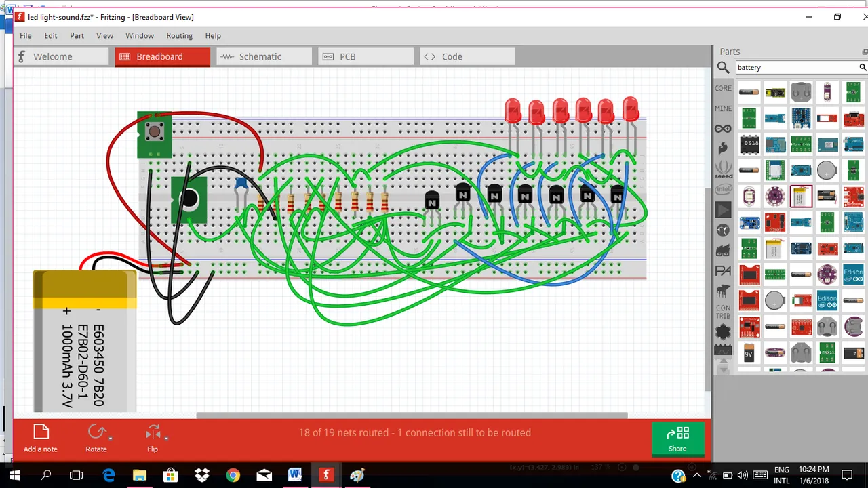Select the microphone component on the breadboard
The image size is (868, 488).
pyautogui.click(x=189, y=199)
